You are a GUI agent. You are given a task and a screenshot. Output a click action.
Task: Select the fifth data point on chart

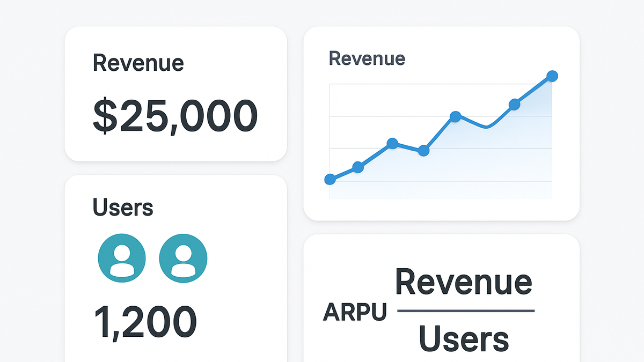click(x=455, y=116)
